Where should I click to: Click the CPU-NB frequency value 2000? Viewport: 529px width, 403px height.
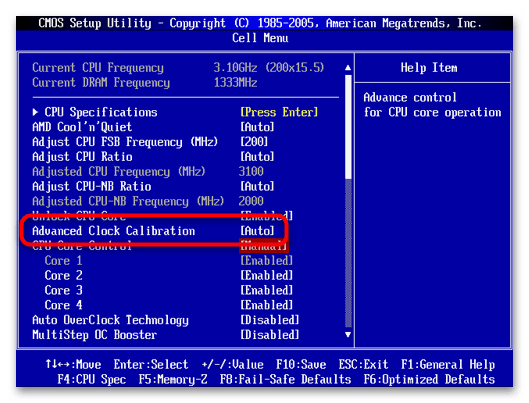point(251,201)
